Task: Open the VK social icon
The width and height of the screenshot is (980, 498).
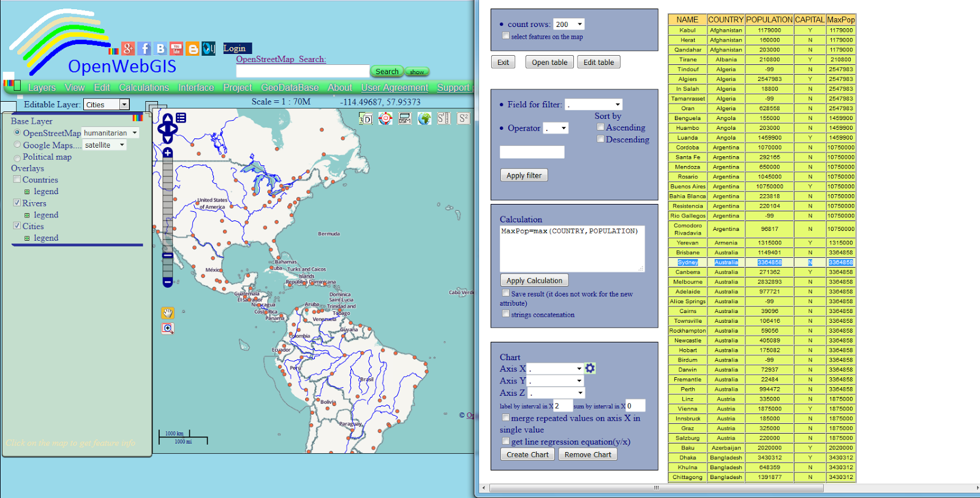Action: [x=160, y=48]
